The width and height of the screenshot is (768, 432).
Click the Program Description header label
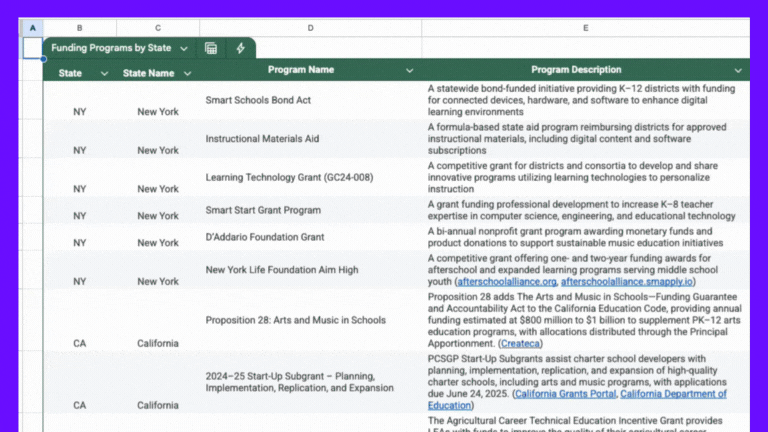click(576, 70)
